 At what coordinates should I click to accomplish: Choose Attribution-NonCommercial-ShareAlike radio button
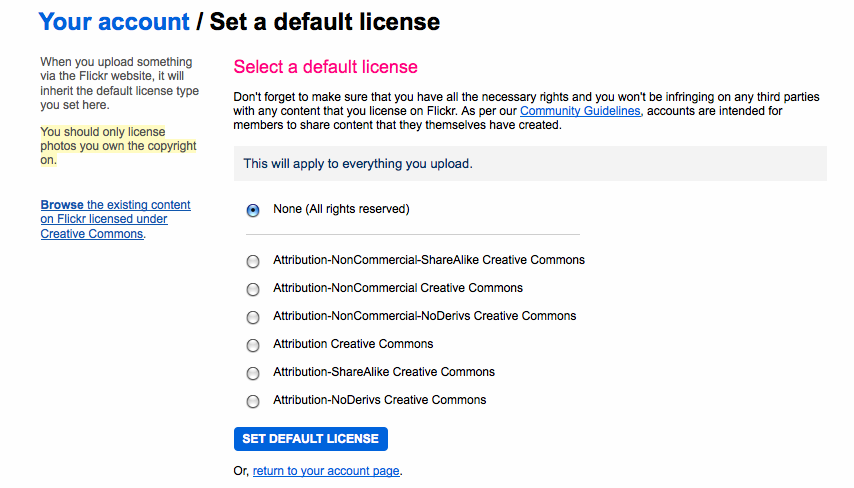pos(253,261)
